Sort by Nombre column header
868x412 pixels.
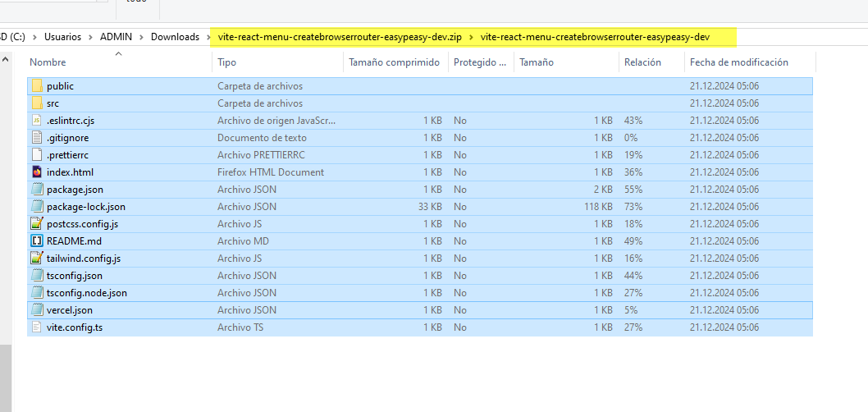tap(48, 62)
